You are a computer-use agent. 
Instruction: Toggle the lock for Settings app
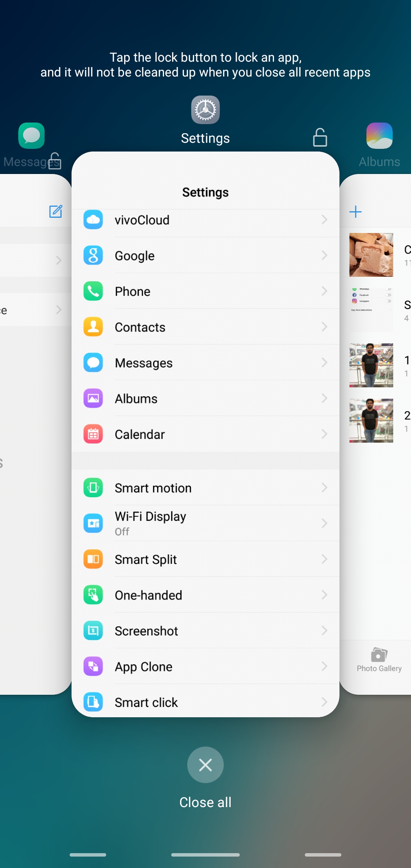(x=320, y=137)
